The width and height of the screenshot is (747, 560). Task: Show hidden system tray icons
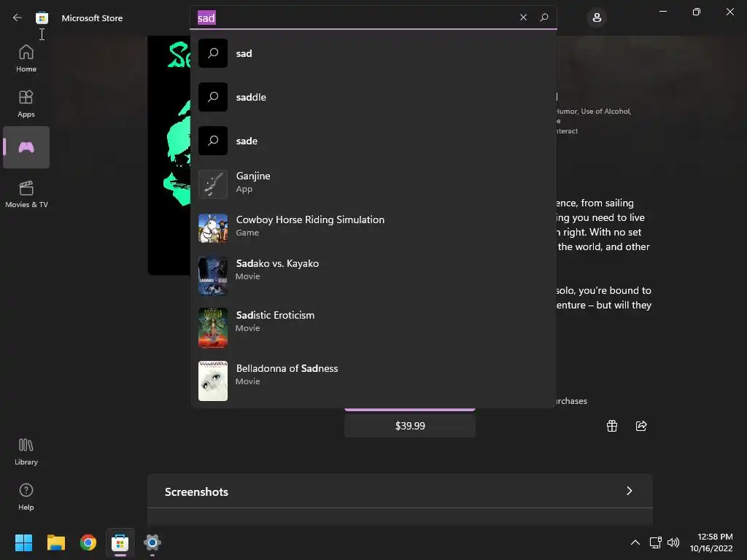click(x=635, y=542)
